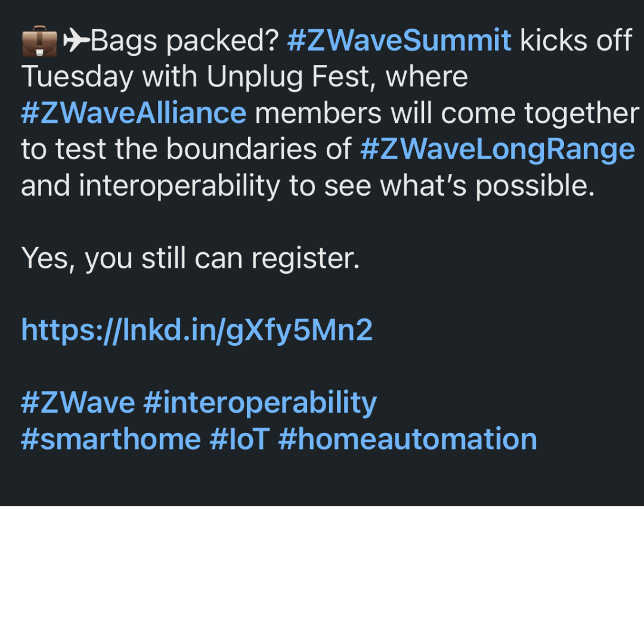This screenshot has height=644, width=644.
Task: Click the "Yes, you still can register." sentence
Action: 190,258
